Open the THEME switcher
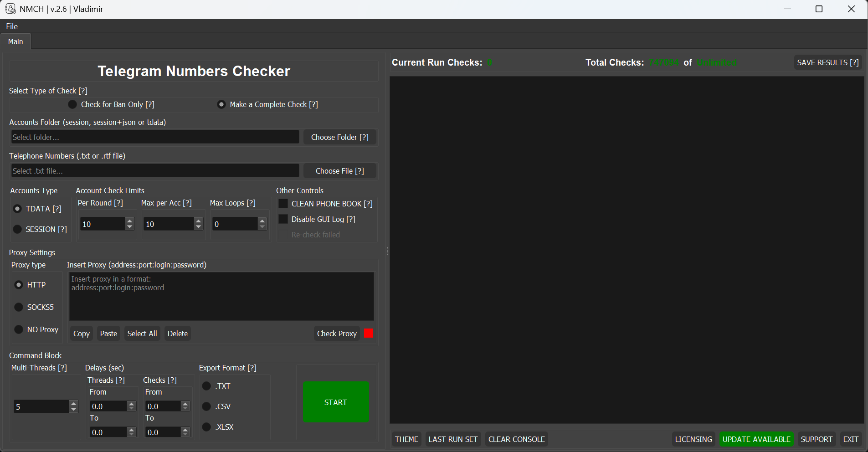The image size is (868, 452). [406, 439]
